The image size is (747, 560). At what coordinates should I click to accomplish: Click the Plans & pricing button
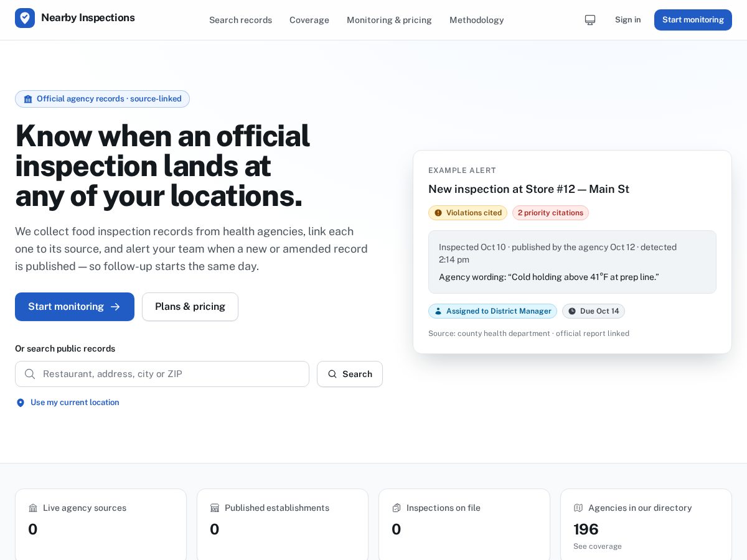click(x=190, y=307)
